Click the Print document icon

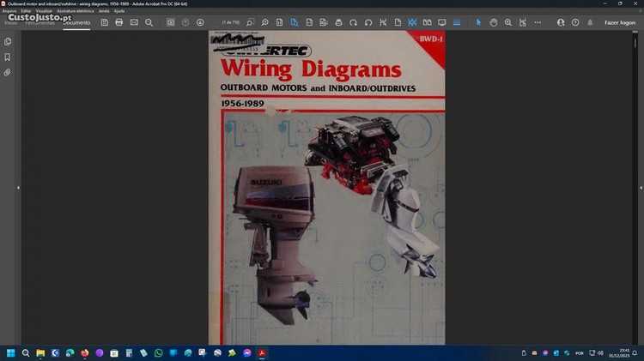coord(118,22)
